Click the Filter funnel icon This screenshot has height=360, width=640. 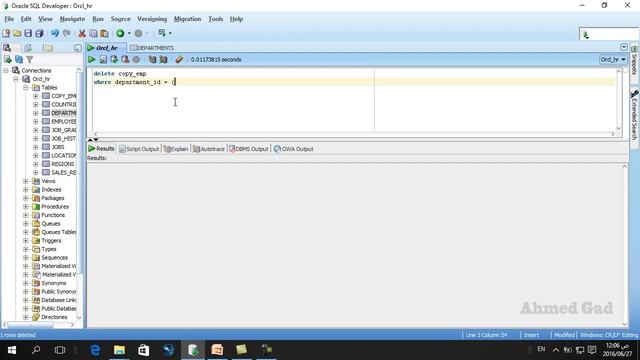point(29,60)
